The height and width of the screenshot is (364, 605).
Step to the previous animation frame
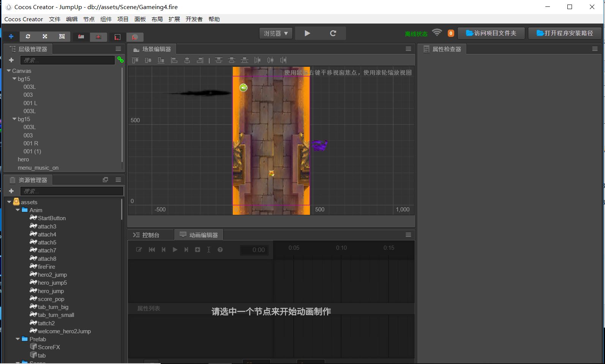(164, 250)
